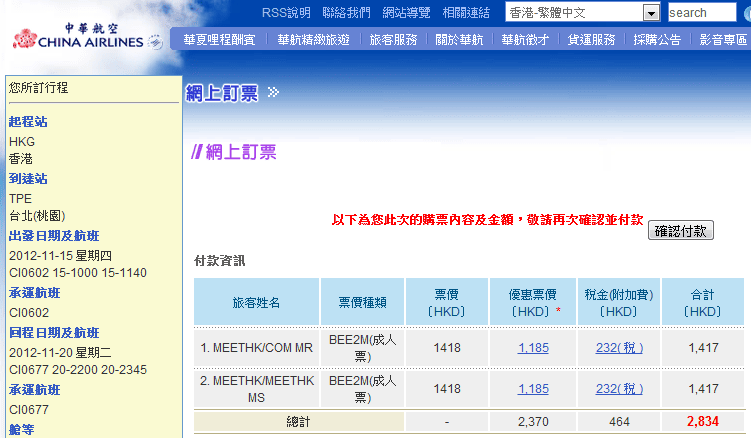Screen dimensions: 751x438
Task: Open the 影音專區 menu
Action: click(723, 40)
